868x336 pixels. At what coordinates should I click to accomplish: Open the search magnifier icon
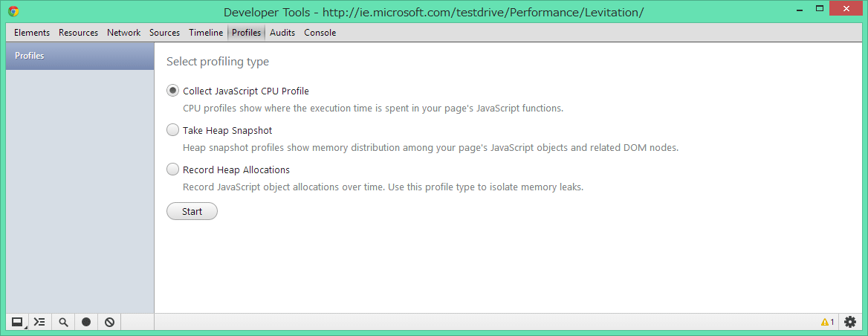pos(63,322)
